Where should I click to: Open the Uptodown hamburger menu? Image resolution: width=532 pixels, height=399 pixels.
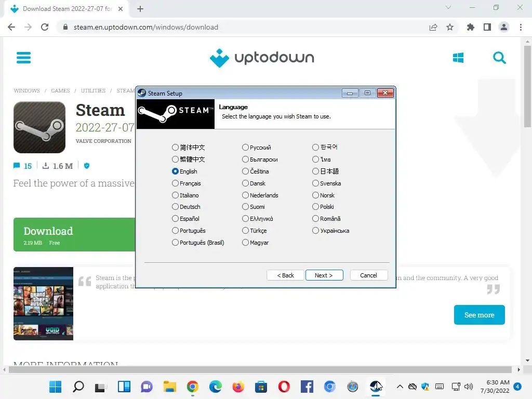(23, 58)
